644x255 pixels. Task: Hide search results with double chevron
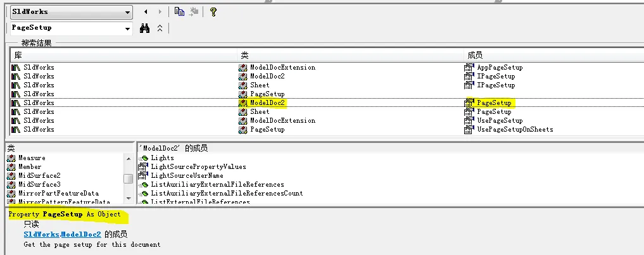[x=160, y=28]
